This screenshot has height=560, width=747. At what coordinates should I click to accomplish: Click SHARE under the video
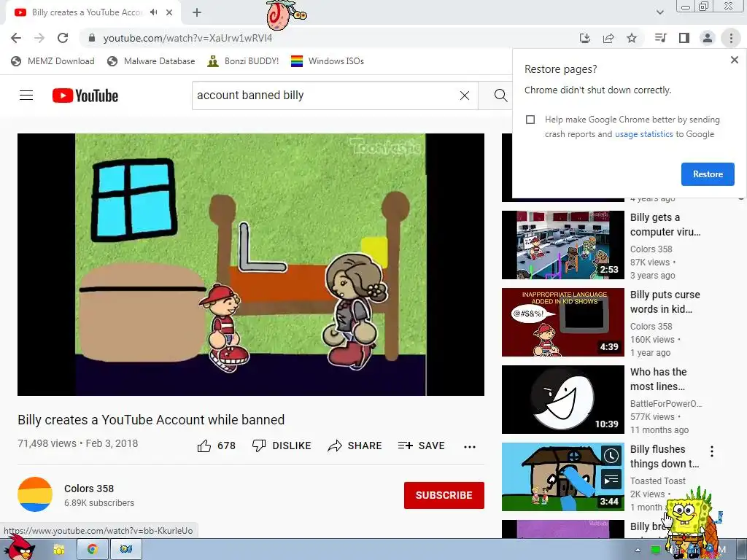click(x=355, y=446)
